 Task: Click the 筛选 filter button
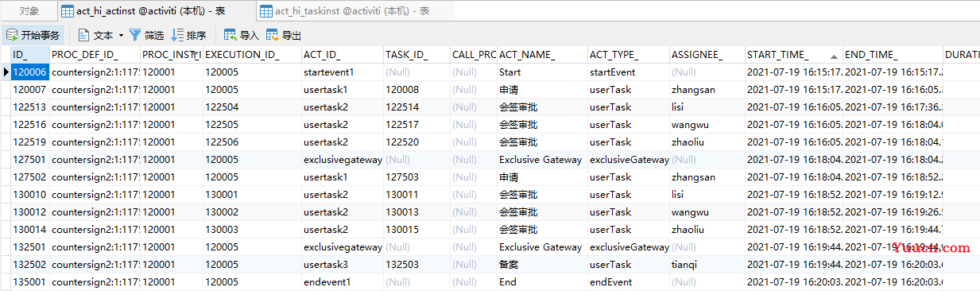pos(146,35)
